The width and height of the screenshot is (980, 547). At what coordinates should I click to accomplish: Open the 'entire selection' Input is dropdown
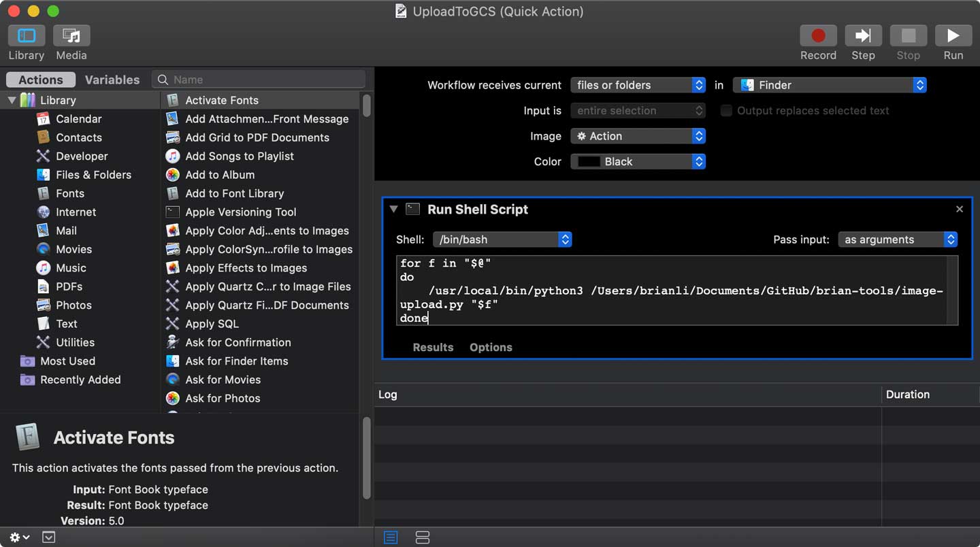[638, 110]
